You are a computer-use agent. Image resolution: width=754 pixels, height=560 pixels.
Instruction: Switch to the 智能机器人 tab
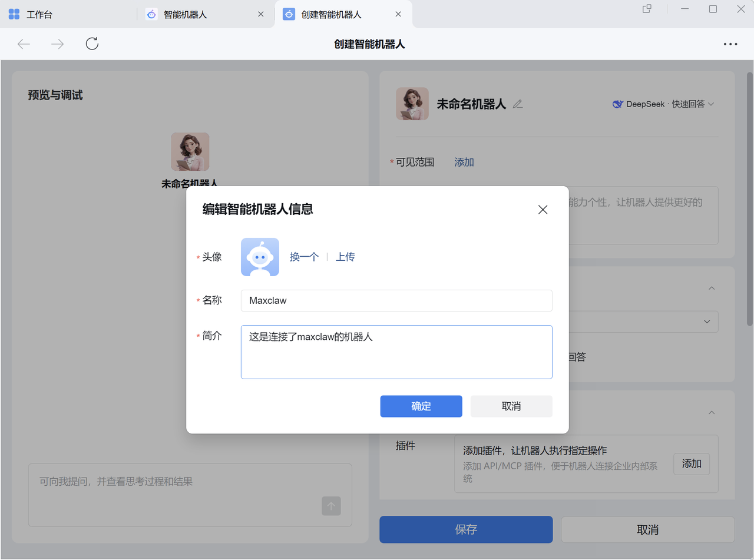click(x=185, y=14)
